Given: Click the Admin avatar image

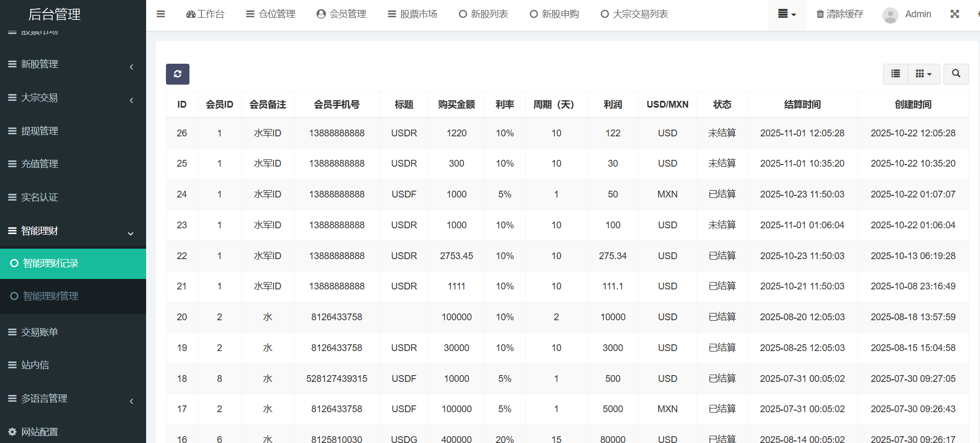Looking at the screenshot, I should pyautogui.click(x=890, y=15).
